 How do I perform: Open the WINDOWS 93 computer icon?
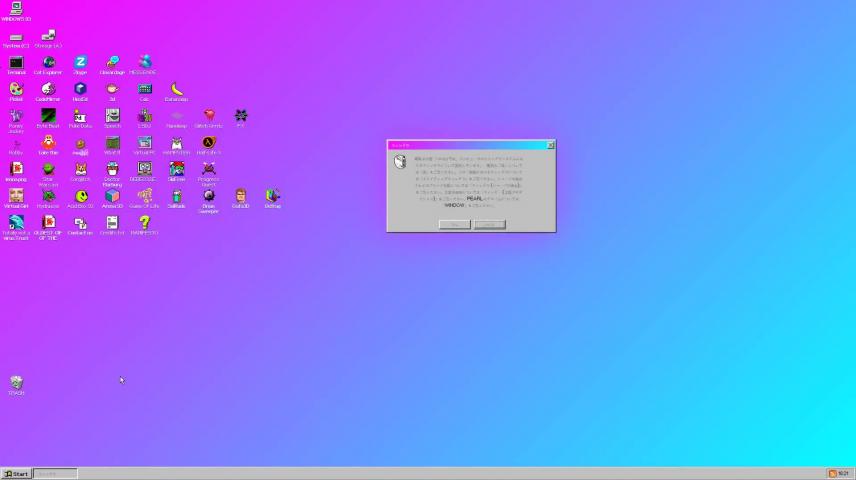pyautogui.click(x=16, y=11)
